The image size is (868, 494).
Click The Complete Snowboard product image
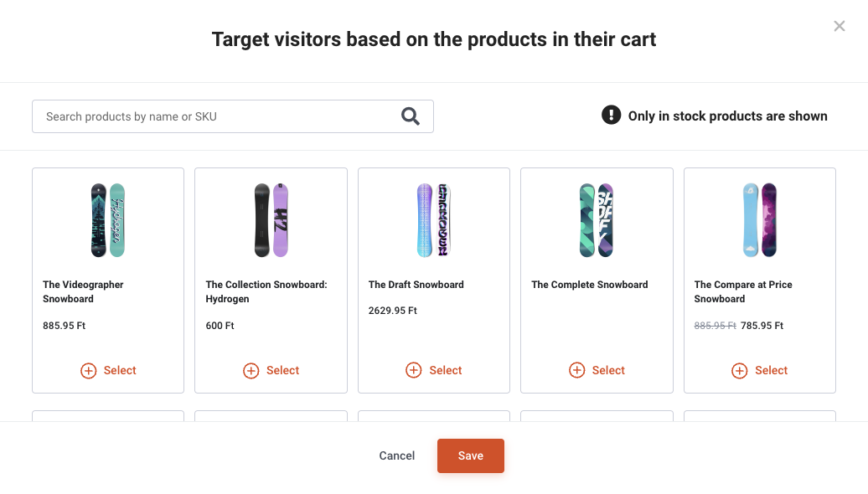pos(597,220)
